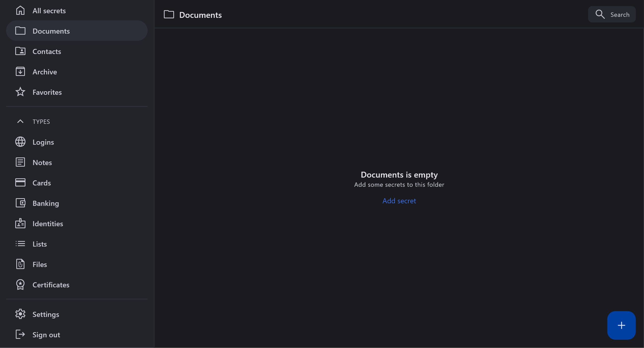
Task: Open Settings from the sidebar
Action: pyautogui.click(x=46, y=314)
